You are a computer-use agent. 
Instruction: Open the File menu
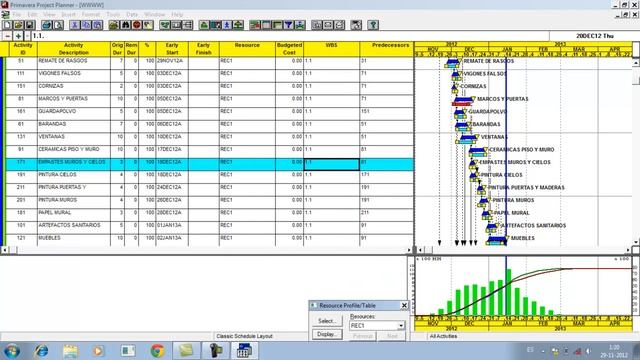[x=17, y=15]
